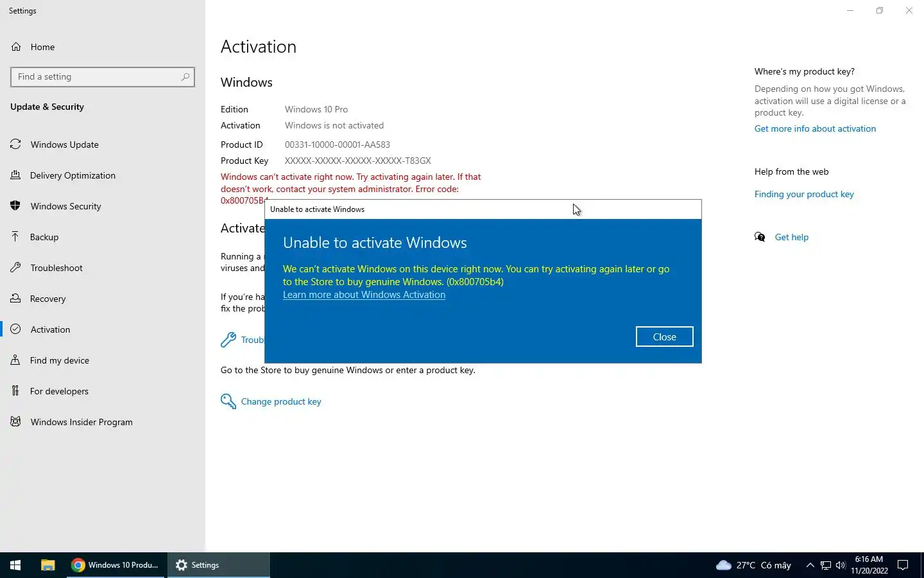
Task: Click the Windows Insider Program icon
Action: (x=16, y=422)
